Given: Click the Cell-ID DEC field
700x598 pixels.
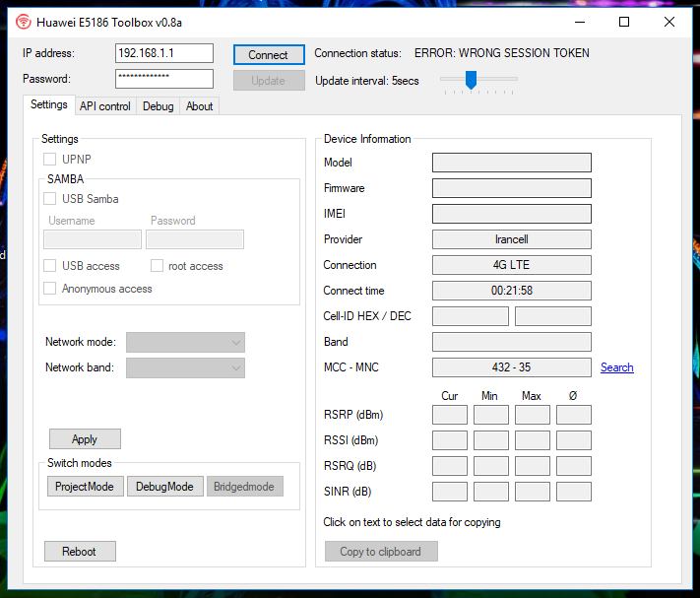Looking at the screenshot, I should point(553,316).
